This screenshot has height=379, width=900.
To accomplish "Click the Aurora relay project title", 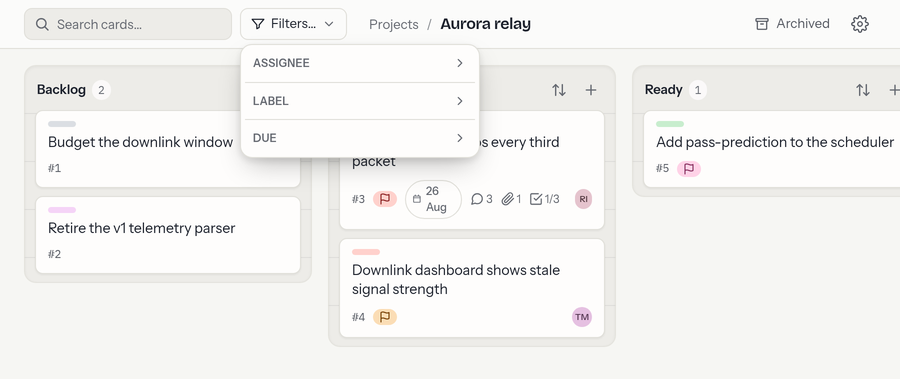I will pos(486,24).
